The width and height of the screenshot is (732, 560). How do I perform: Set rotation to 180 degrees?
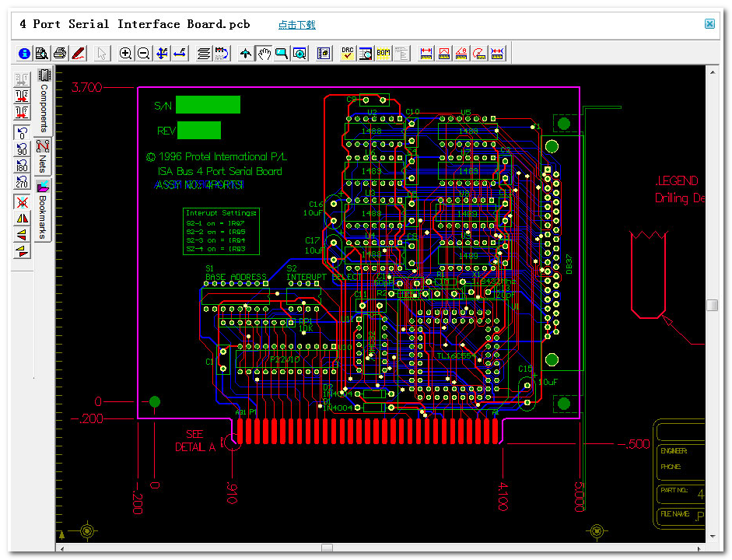click(22, 166)
